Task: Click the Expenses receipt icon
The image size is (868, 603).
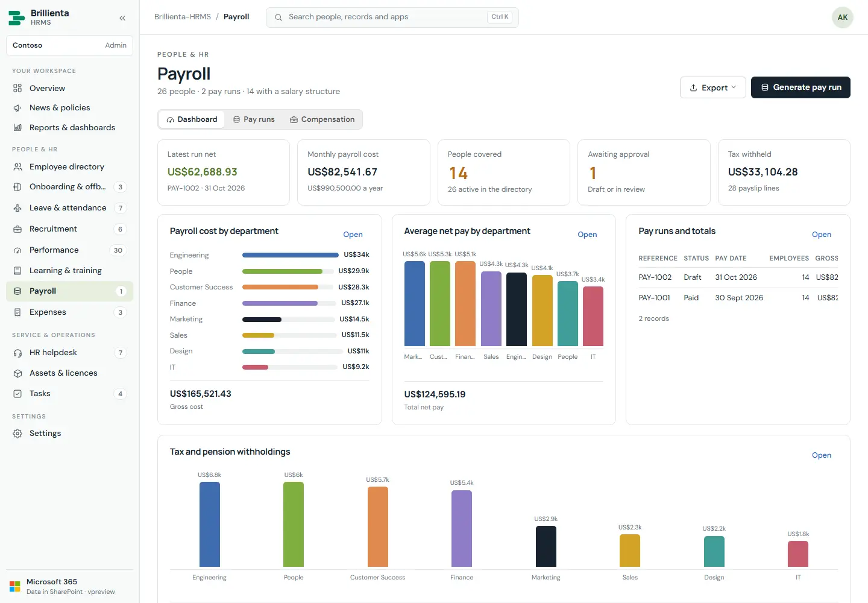Action: click(17, 312)
